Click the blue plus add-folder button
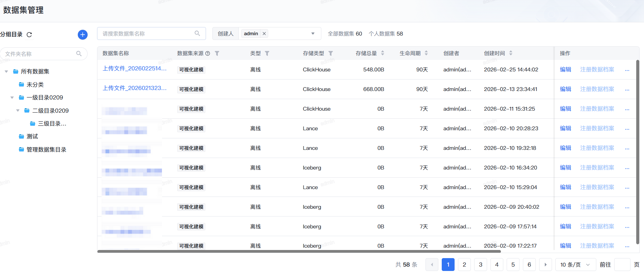The width and height of the screenshot is (644, 273). pyautogui.click(x=83, y=35)
